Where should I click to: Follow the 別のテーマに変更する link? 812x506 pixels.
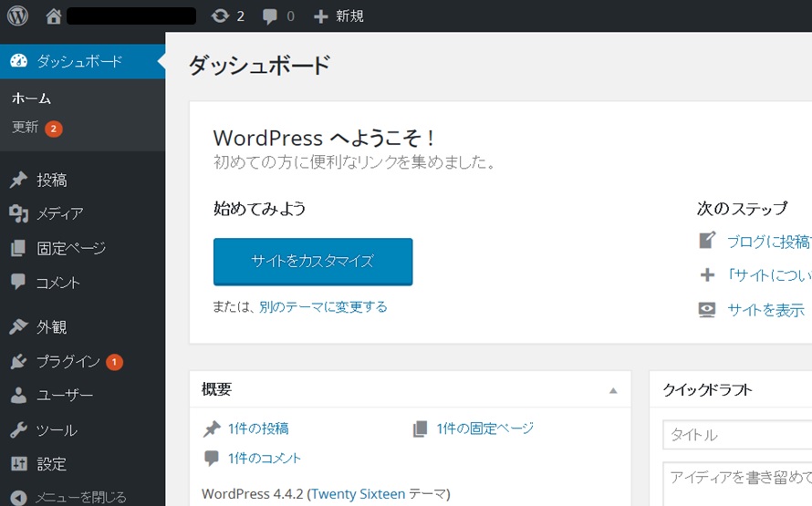[x=323, y=307]
